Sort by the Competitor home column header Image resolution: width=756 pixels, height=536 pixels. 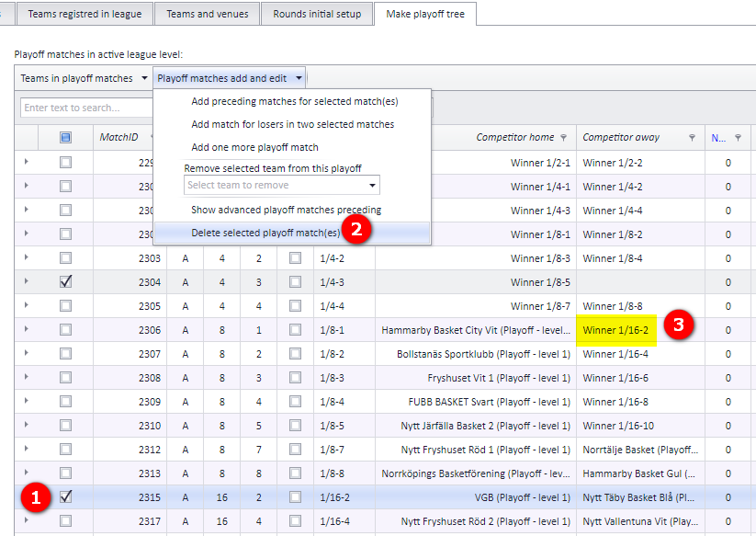[x=515, y=138]
